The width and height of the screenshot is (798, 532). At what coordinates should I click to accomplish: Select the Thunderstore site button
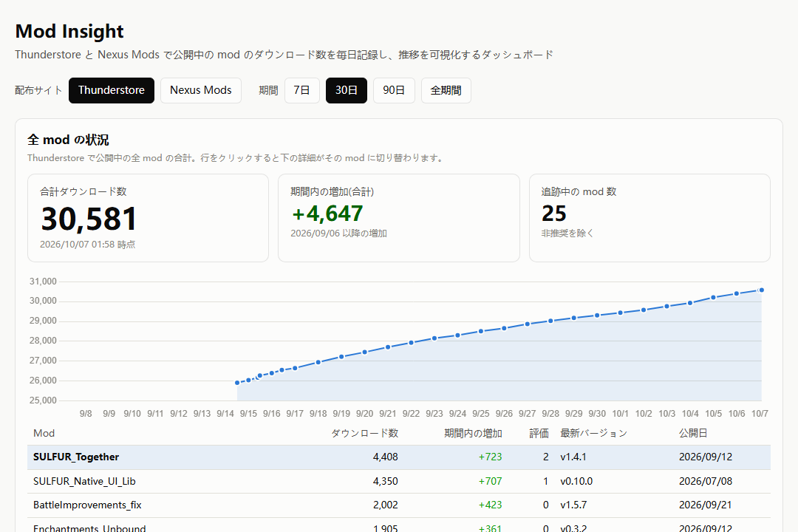pyautogui.click(x=112, y=91)
